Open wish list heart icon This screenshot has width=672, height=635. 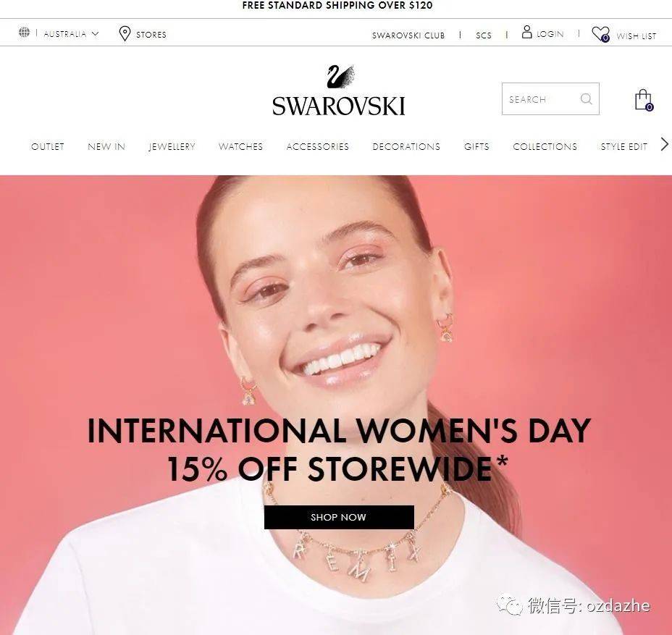pos(600,34)
